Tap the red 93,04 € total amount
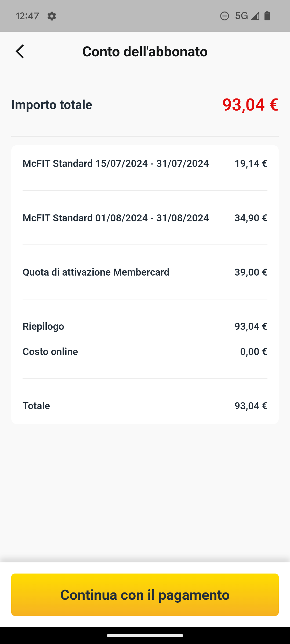 (250, 105)
